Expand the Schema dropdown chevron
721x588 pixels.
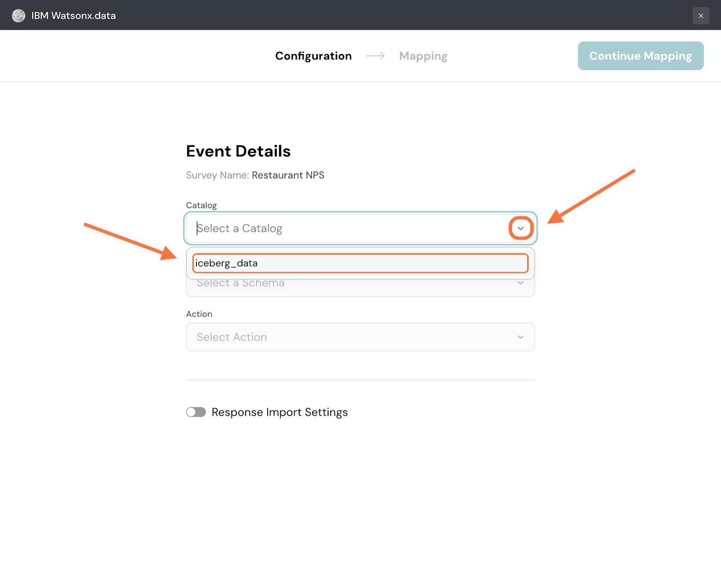[x=520, y=283]
